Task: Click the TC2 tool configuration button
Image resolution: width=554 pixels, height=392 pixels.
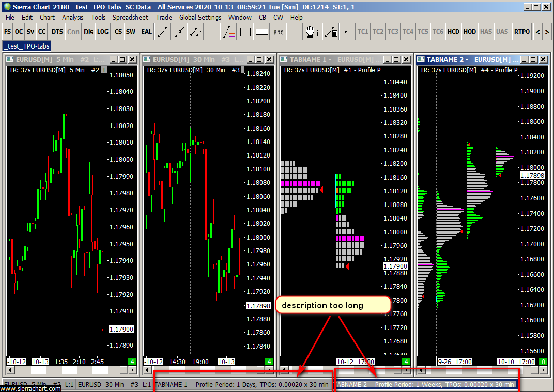Action: [378, 32]
